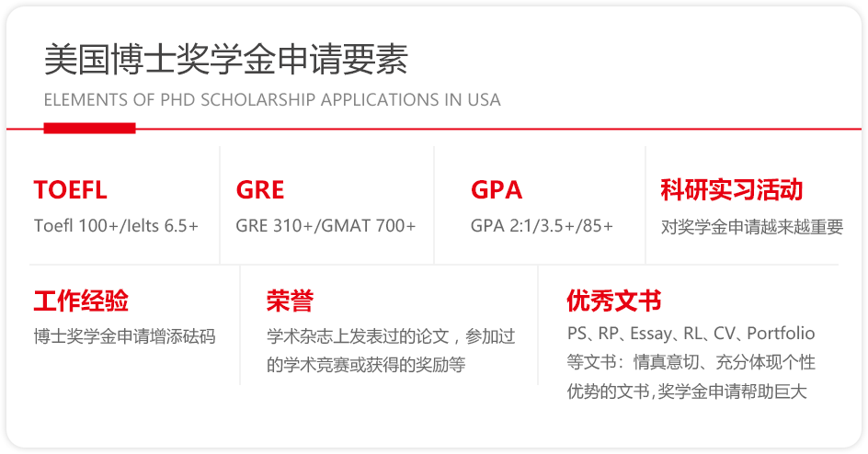This screenshot has height=454, width=868.
Task: Click GRE 310+/GMAT 700+ score text
Action: tap(325, 225)
